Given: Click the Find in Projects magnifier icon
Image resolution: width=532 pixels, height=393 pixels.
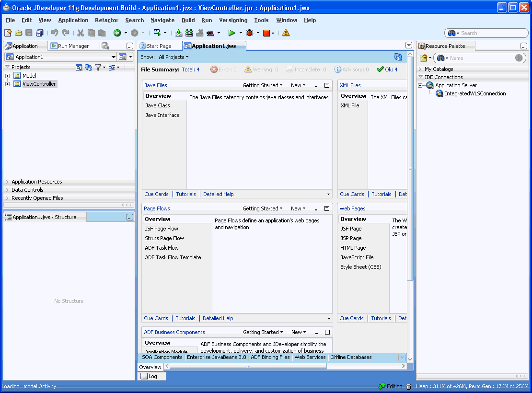Looking at the screenshot, I should (x=79, y=68).
